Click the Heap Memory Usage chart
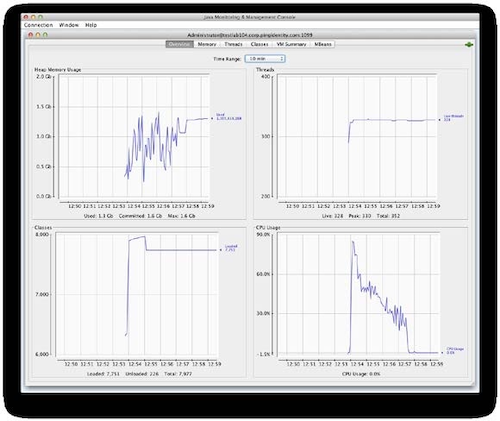 point(134,137)
